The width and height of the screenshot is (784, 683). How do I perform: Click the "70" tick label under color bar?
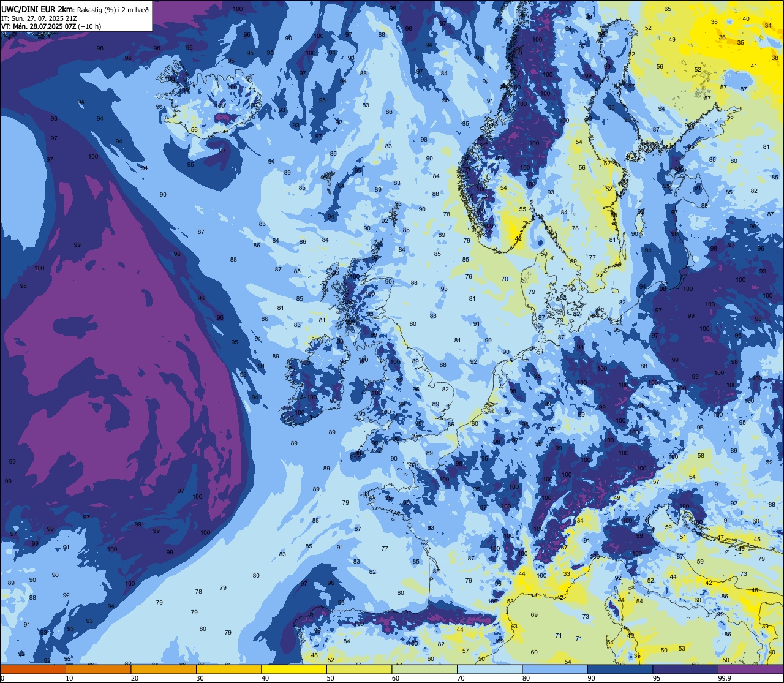[x=461, y=678]
